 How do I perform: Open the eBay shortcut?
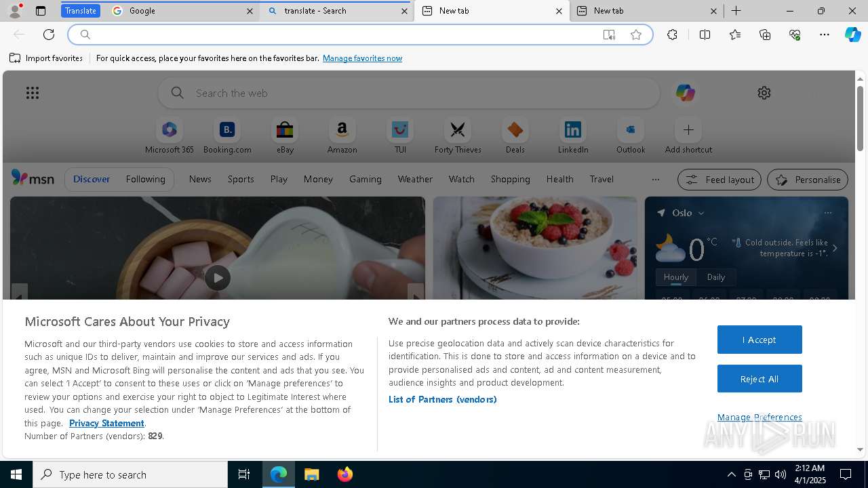pos(285,136)
